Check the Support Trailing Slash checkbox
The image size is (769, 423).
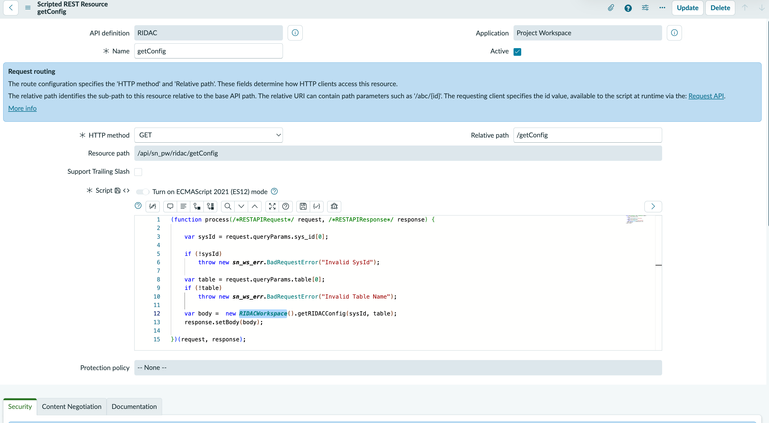coord(138,172)
